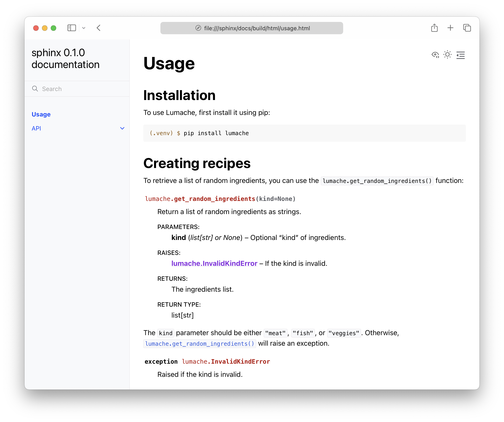This screenshot has height=422, width=504.
Task: Open the sidebar options chevron dropdown
Action: click(84, 28)
